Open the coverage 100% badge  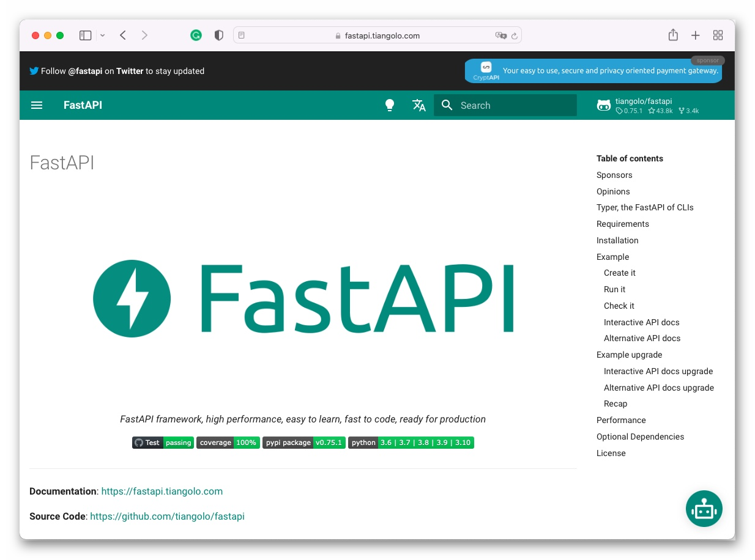click(228, 443)
